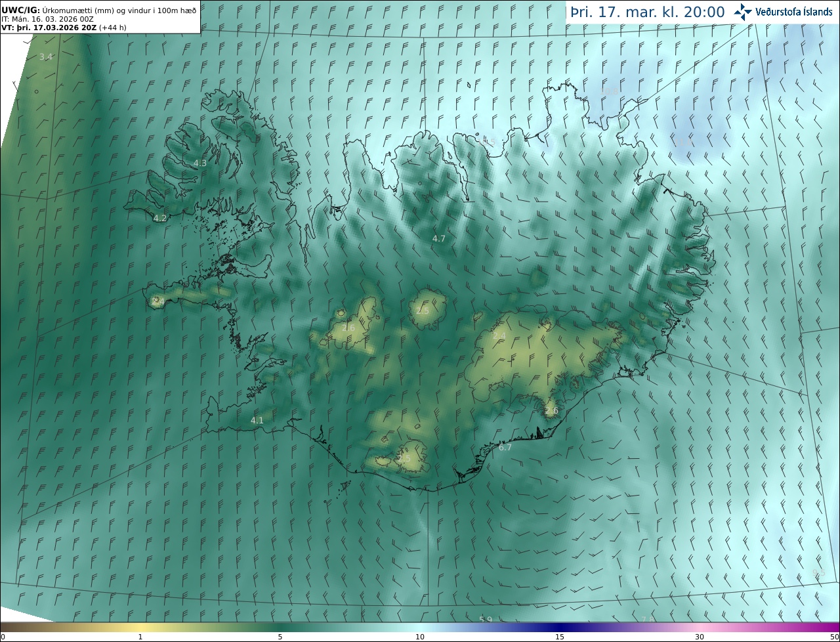The height and width of the screenshot is (642, 840).
Task: Click the VT: þri. 17.03.2026 20Z line
Action: click(x=64, y=28)
